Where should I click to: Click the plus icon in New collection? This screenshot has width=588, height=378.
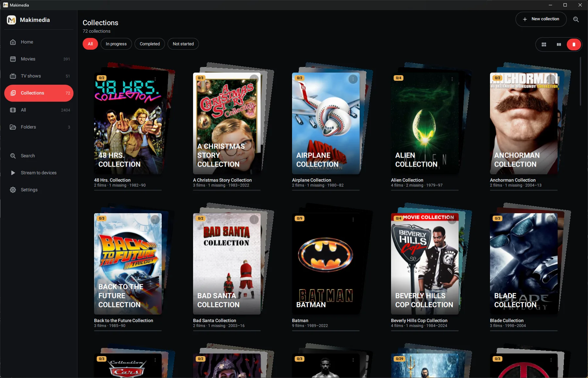(x=525, y=19)
